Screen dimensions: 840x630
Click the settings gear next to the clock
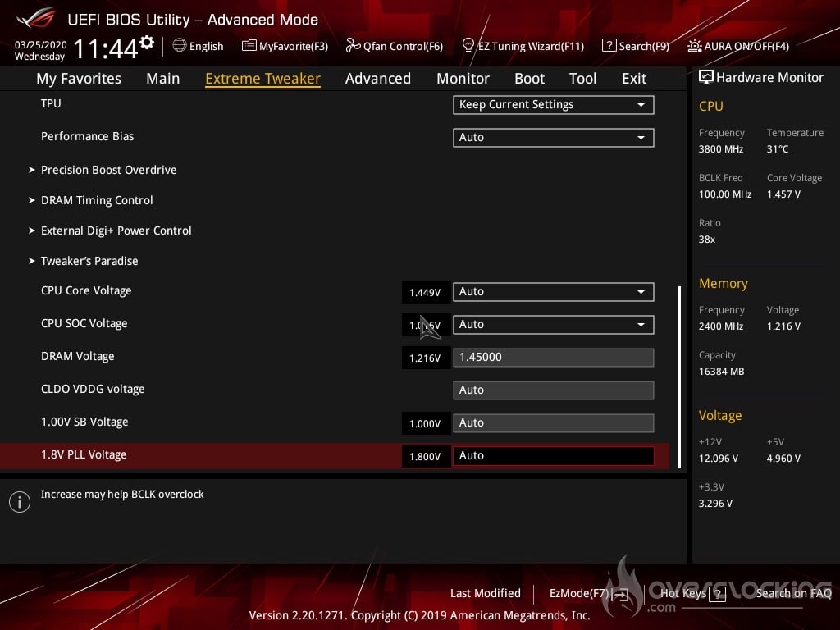(147, 43)
